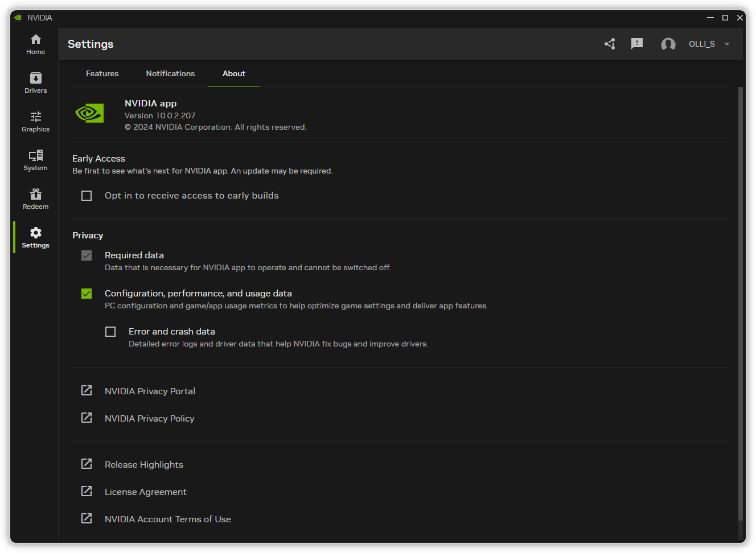Open the feedback message icon

(x=637, y=44)
